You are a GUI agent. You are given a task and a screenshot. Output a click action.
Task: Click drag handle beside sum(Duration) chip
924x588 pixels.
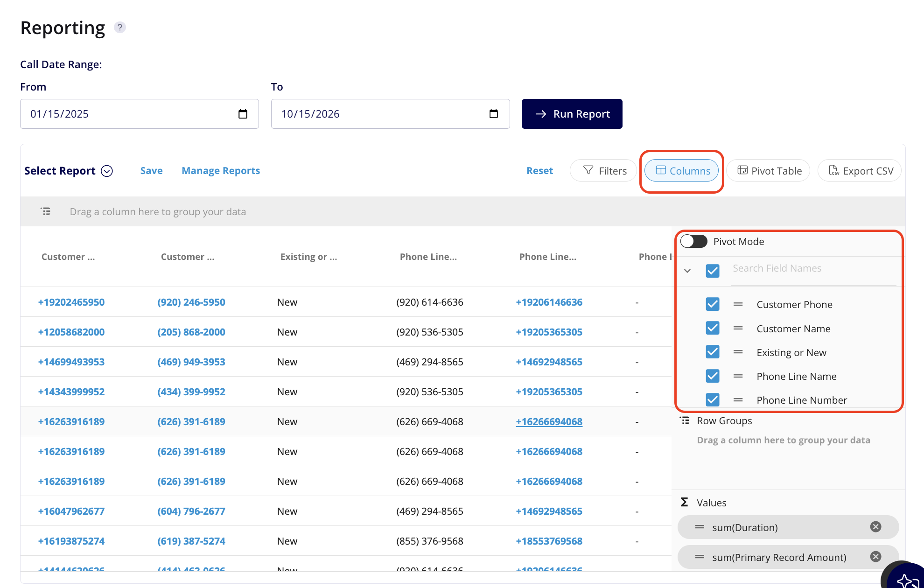700,527
